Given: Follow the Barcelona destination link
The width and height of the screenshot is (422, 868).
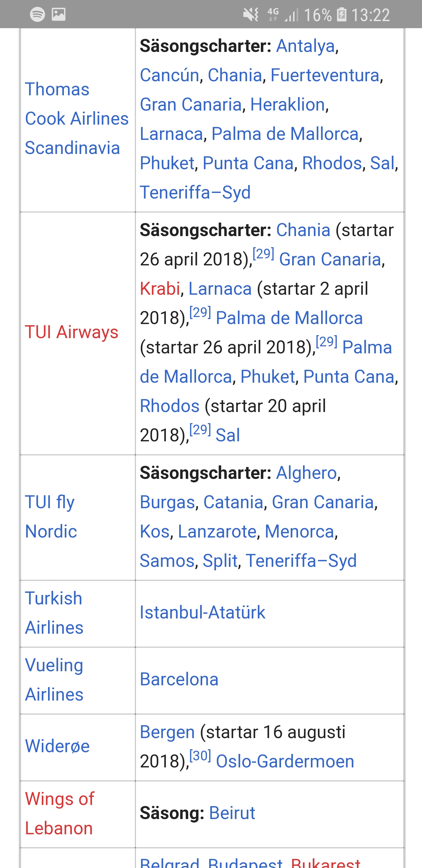Looking at the screenshot, I should tap(179, 679).
